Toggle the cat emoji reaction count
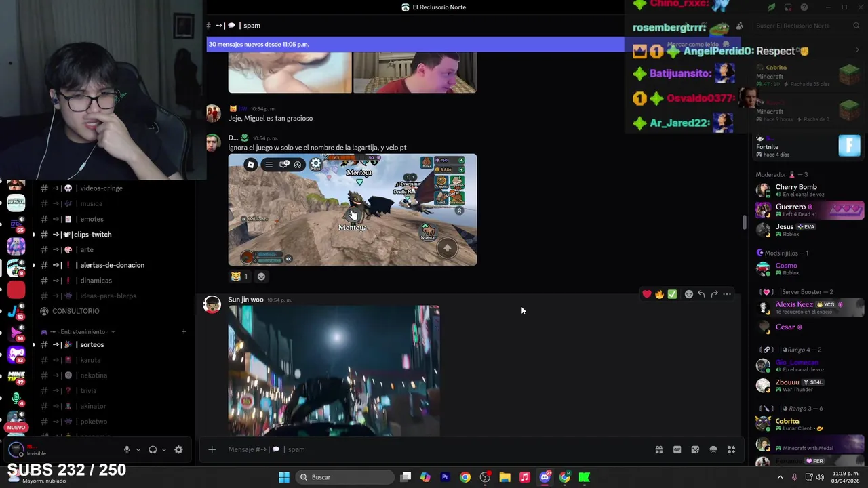The image size is (868, 488). [239, 277]
